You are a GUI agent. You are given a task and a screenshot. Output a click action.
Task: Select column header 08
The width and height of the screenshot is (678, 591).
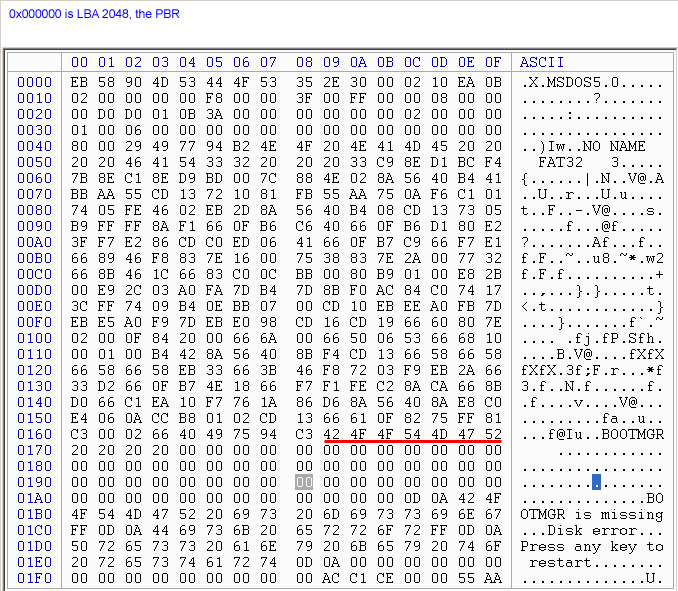tap(304, 62)
